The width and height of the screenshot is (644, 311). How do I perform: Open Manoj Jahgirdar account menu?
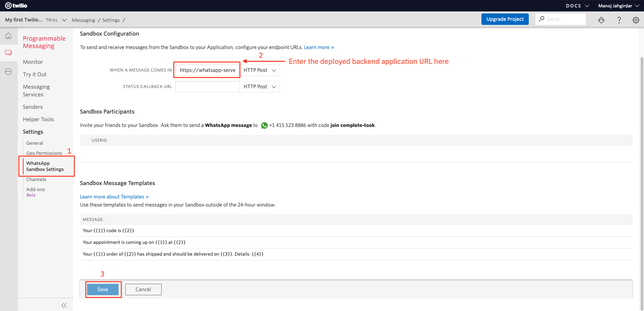click(618, 6)
